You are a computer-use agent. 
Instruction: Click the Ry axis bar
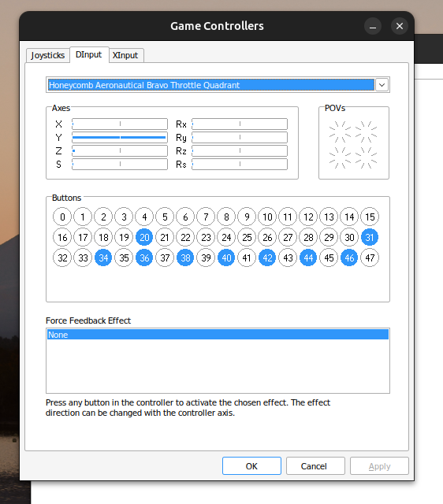[x=240, y=137]
